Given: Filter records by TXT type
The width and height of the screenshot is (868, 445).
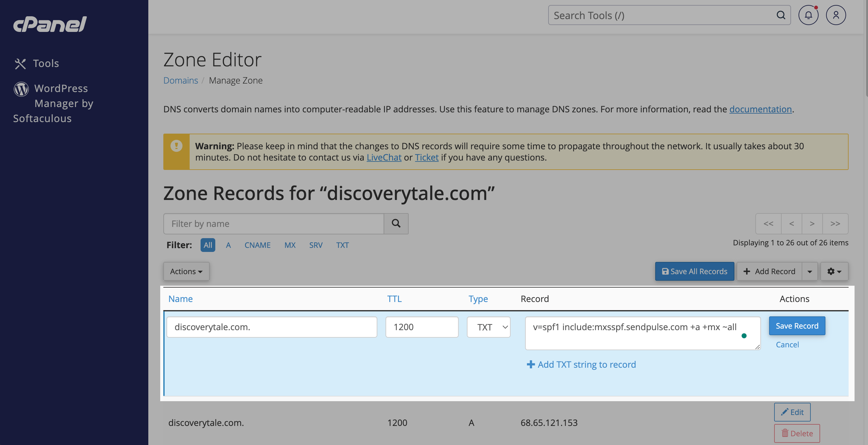Looking at the screenshot, I should pyautogui.click(x=342, y=245).
